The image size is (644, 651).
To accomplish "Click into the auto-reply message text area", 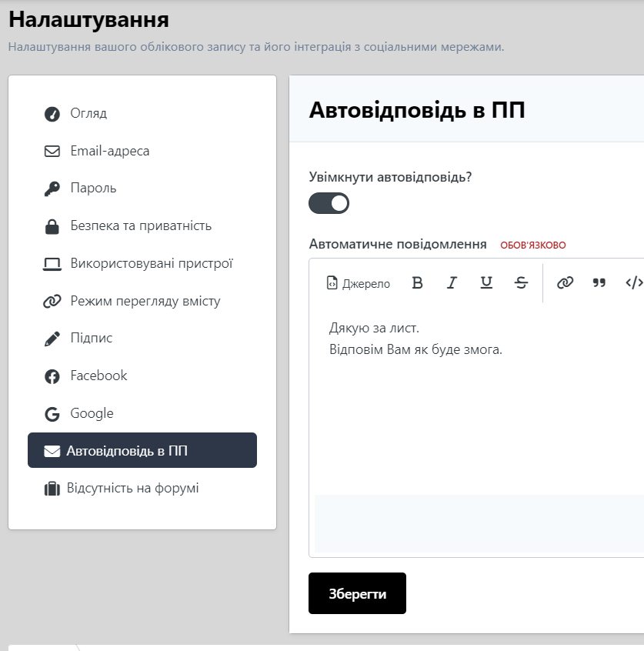I will pyautogui.click(x=477, y=408).
